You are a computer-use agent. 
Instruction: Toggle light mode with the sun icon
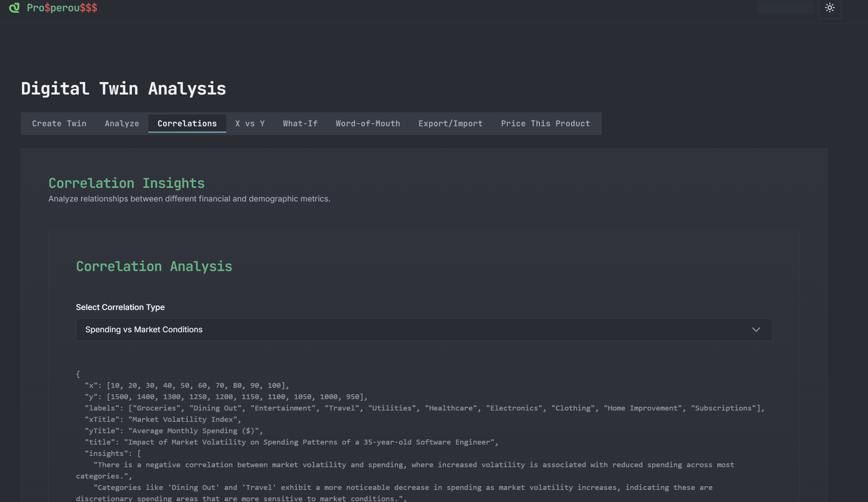pos(829,8)
